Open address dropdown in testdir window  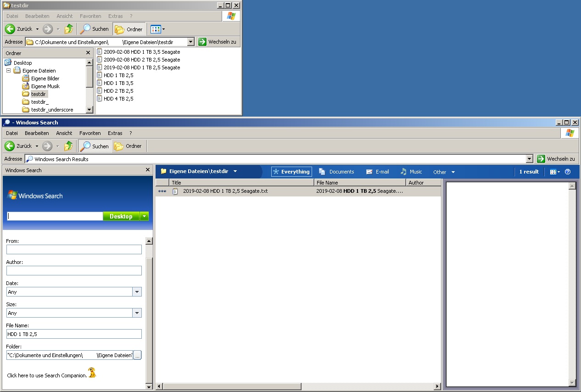pos(191,42)
